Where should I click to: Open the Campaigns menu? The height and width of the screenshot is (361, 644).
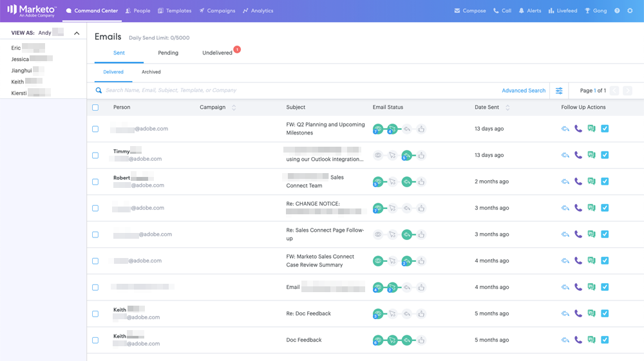[x=217, y=11]
